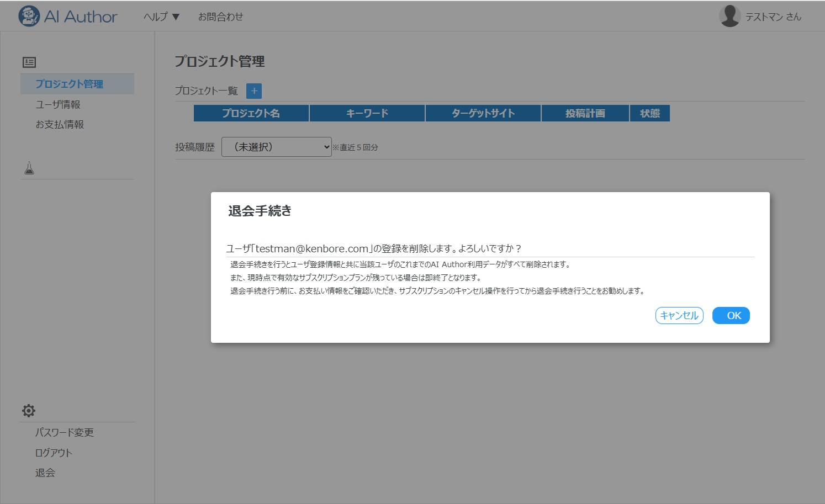825x504 pixels.
Task: Click the テストマン さん username label
Action: point(773,17)
